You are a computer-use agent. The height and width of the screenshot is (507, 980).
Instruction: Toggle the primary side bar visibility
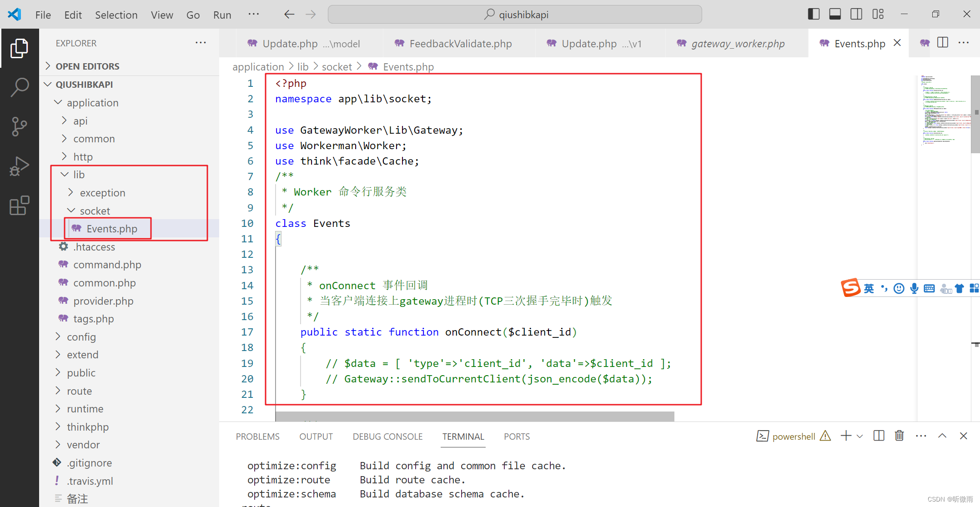pos(814,14)
